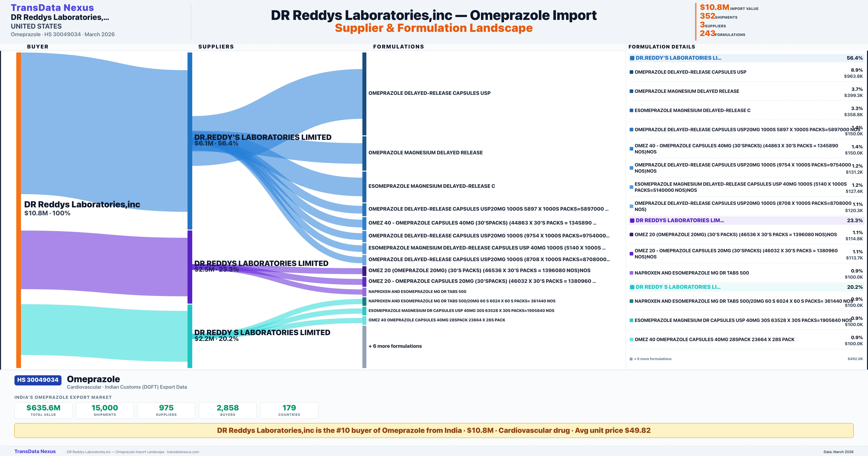Click the $635.6M Total Value stat card
The width and height of the screenshot is (868, 456).
pyautogui.click(x=43, y=410)
